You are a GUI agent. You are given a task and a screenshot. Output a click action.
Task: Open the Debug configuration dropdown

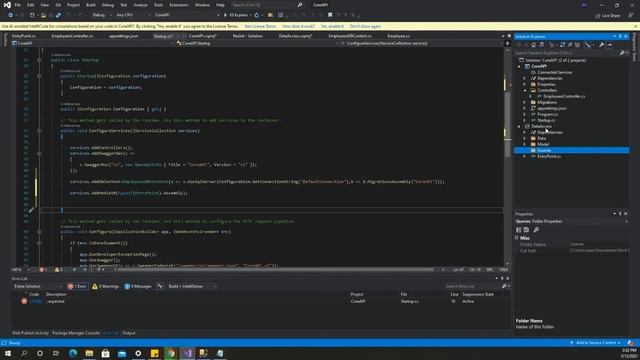[x=102, y=15]
